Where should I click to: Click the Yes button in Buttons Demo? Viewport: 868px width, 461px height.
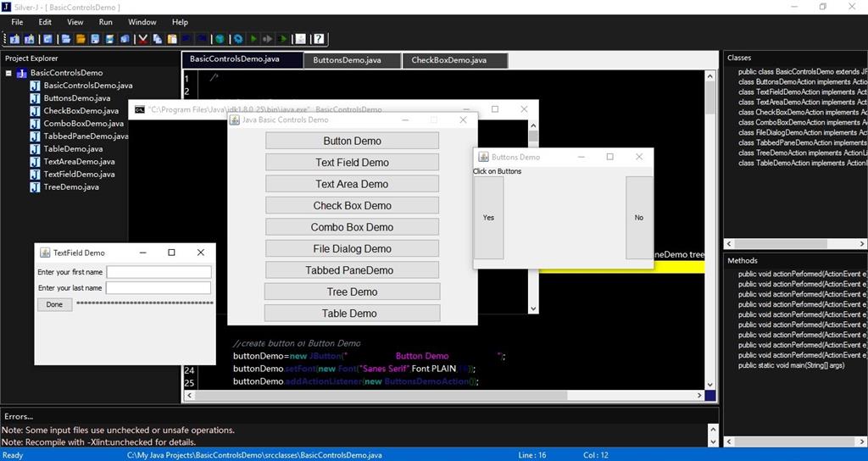point(488,218)
